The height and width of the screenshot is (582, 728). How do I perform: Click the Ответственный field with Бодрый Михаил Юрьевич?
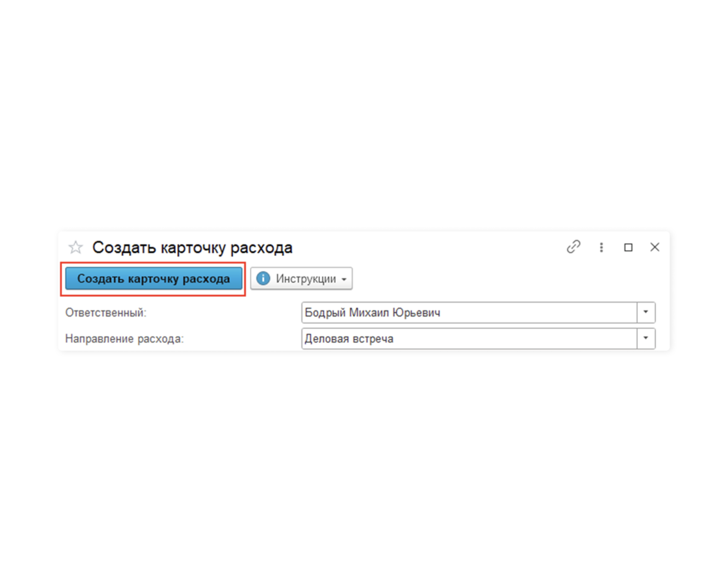click(x=469, y=312)
